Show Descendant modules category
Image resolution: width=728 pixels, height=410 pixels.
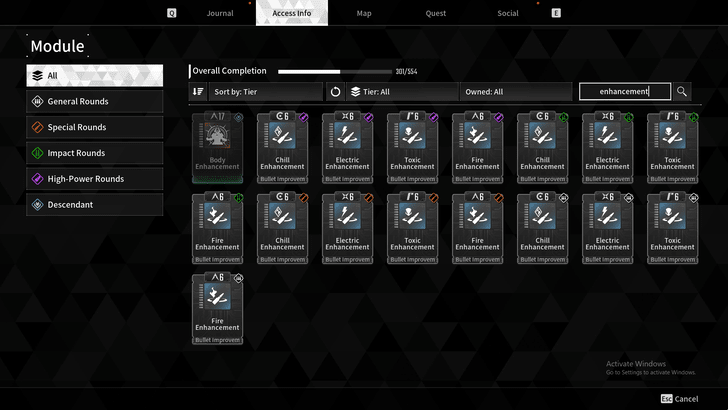coord(95,204)
